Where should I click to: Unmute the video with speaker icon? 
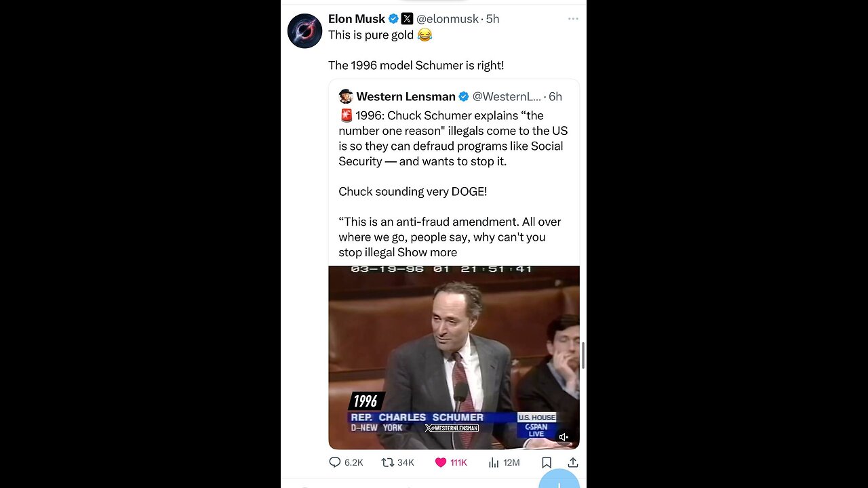(564, 437)
